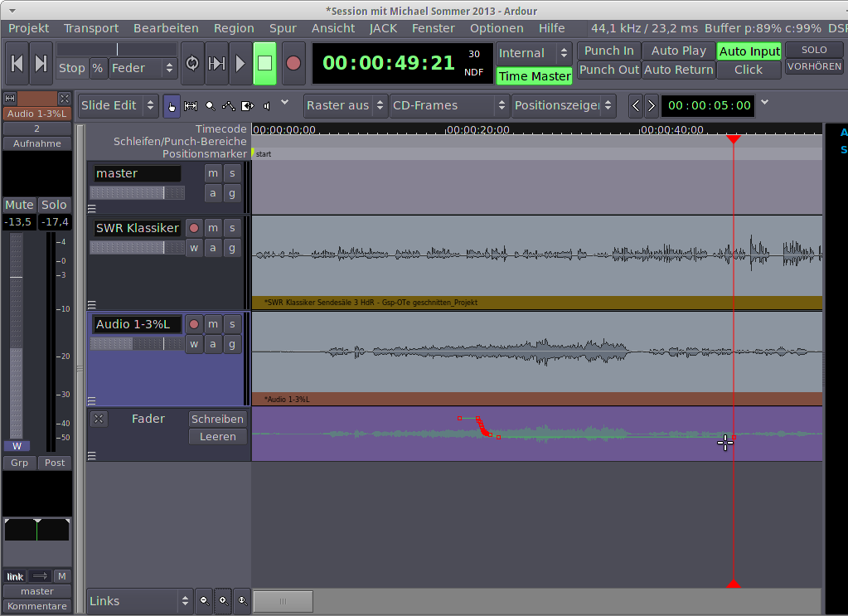This screenshot has height=616, width=848.
Task: Jump to session start with the rewind icon
Action: (x=17, y=64)
